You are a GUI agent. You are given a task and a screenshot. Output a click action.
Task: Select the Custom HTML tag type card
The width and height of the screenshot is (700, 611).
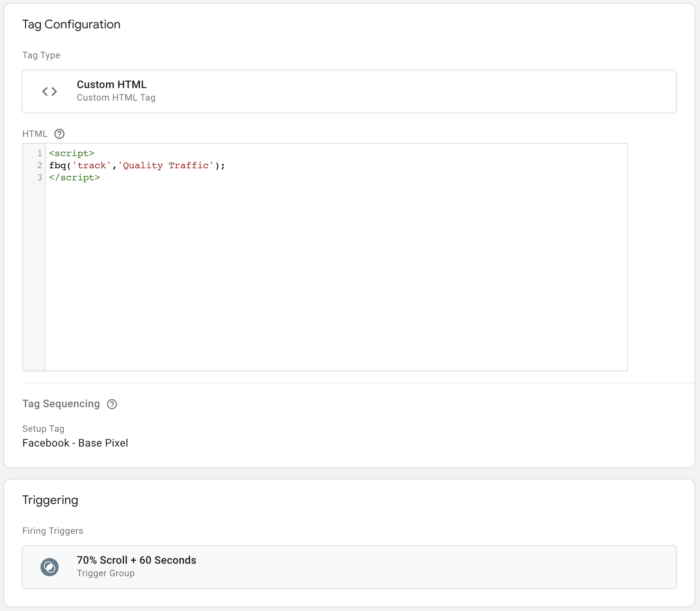pyautogui.click(x=349, y=91)
